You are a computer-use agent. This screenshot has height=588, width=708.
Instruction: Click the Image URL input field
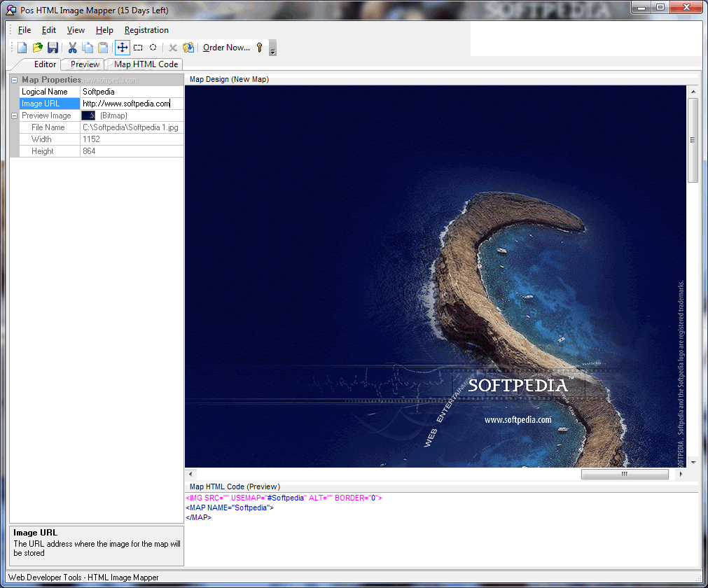132,104
